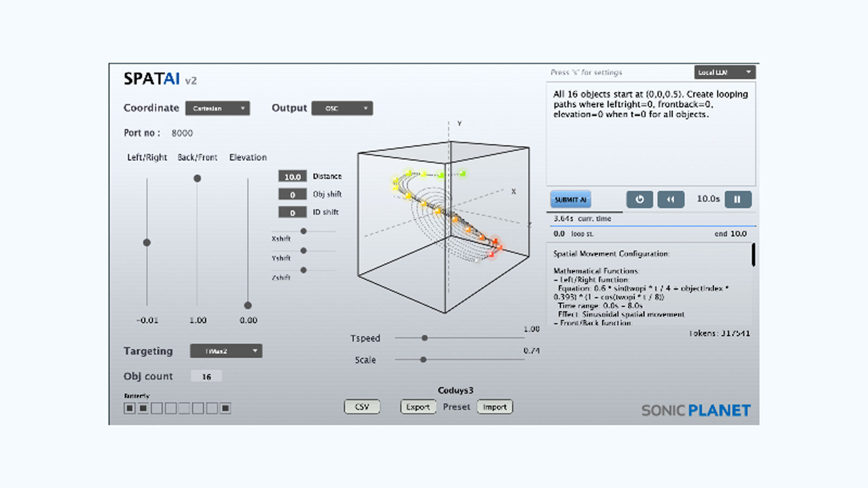Viewport: 868px width, 488px height.
Task: Click the Zshift slider knob
Action: coord(304,270)
